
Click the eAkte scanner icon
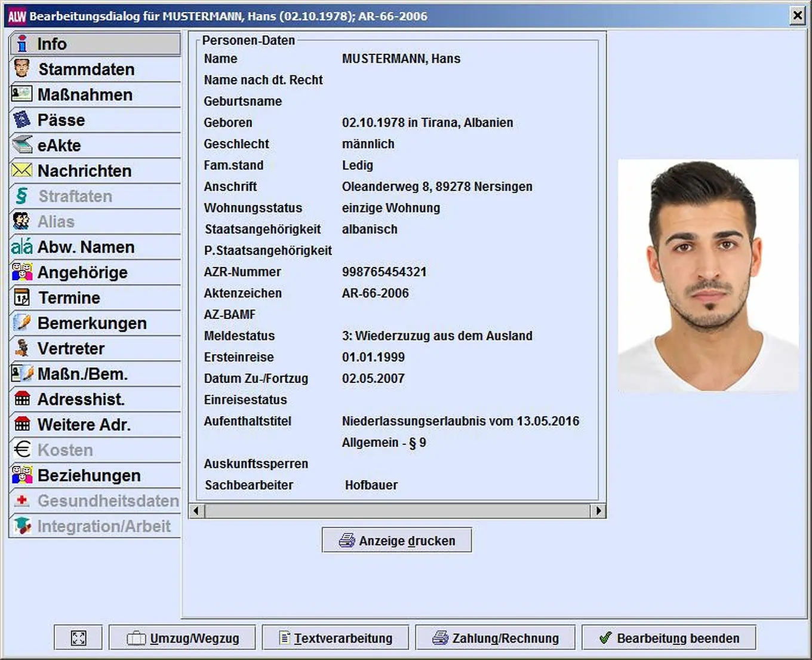(x=22, y=145)
